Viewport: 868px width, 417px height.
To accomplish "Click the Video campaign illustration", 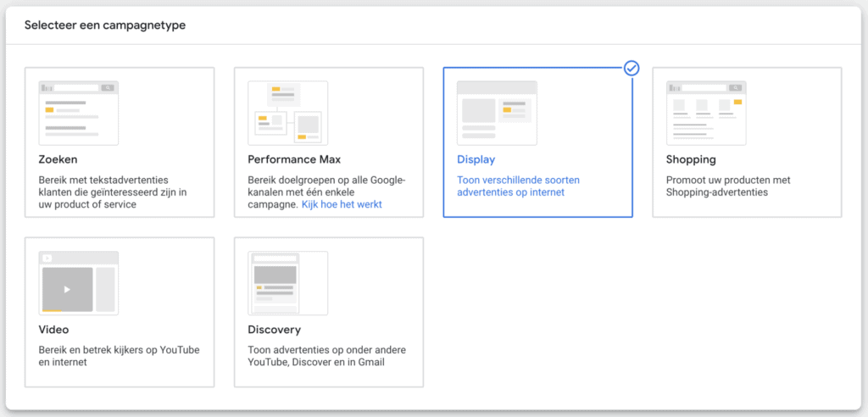I will 78,283.
